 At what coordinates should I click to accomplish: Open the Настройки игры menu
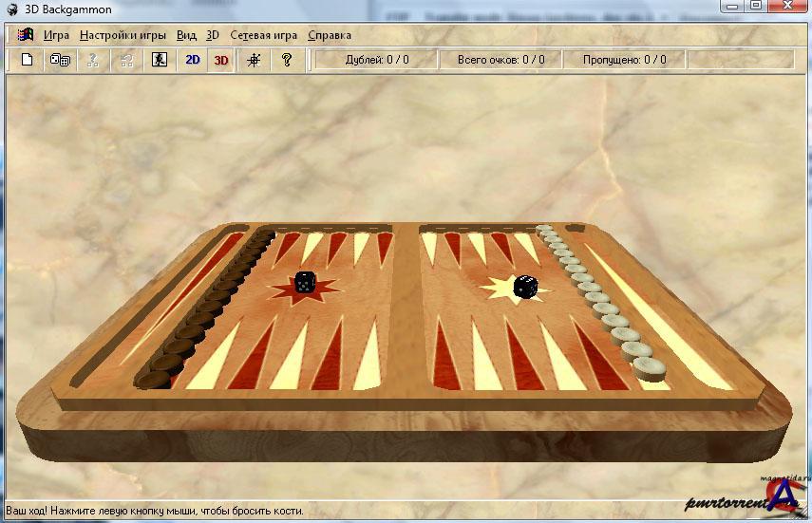click(123, 35)
